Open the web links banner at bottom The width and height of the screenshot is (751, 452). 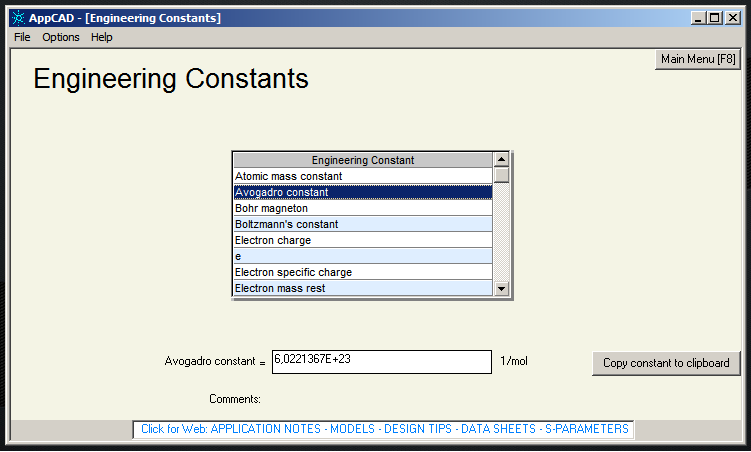point(384,429)
